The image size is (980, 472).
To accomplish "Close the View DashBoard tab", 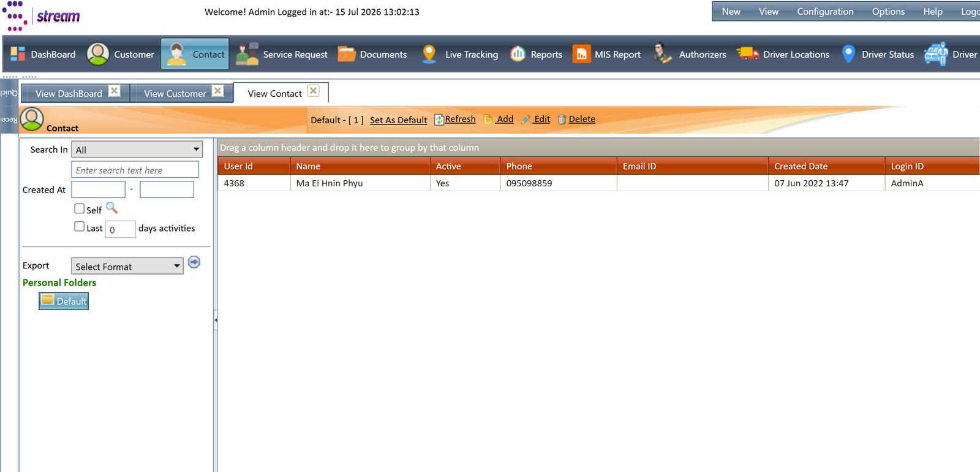I will coord(115,91).
